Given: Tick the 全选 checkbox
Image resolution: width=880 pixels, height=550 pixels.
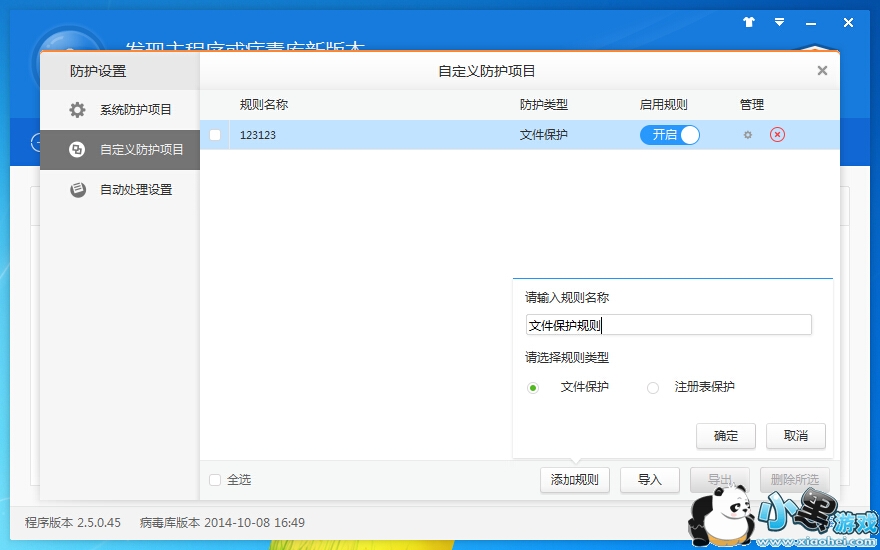Looking at the screenshot, I should pos(215,480).
